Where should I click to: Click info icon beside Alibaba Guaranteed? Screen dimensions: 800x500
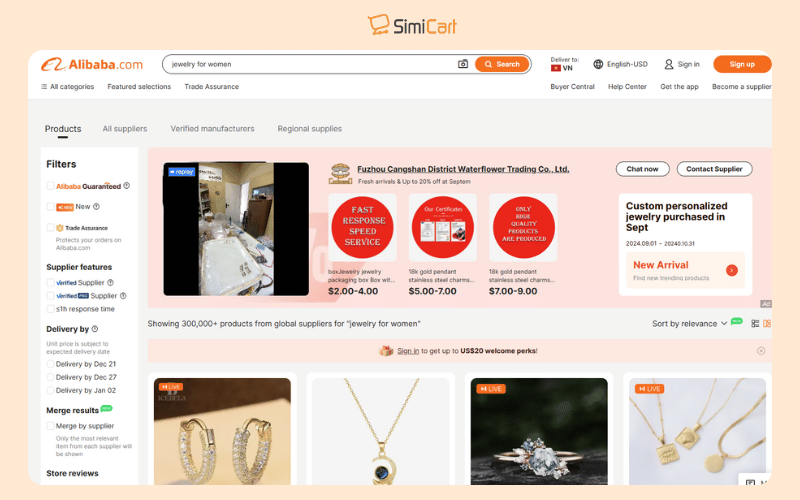coord(127,186)
